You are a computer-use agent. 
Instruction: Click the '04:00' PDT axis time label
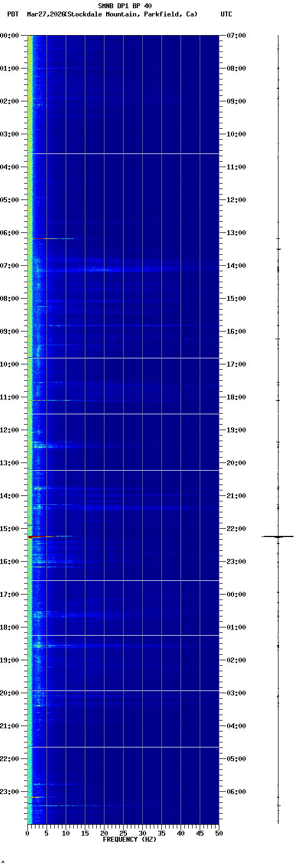[x=10, y=167]
